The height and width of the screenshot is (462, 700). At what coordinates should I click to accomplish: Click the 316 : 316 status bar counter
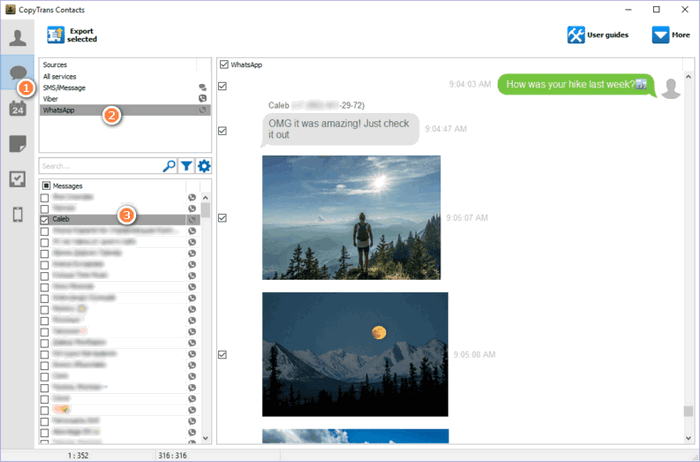(x=172, y=455)
